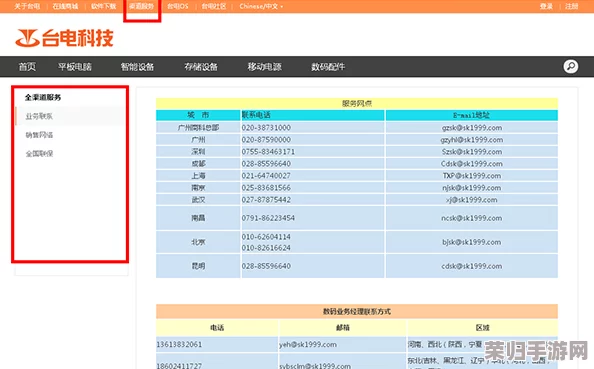594x369 pixels.
Task: Click the phone number in the 成都 row
Action: [x=266, y=164]
